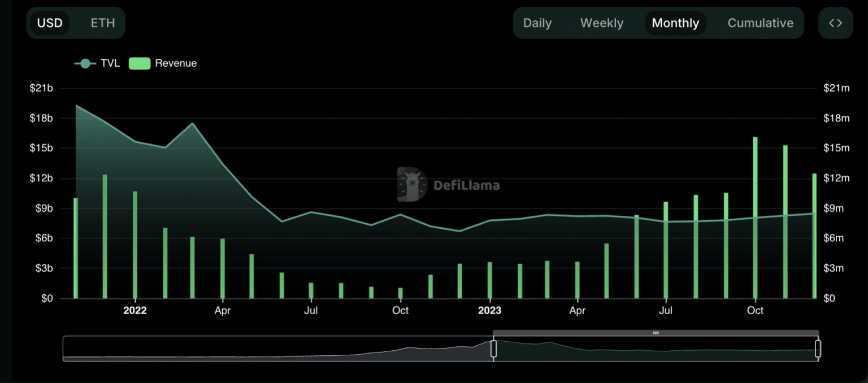Select the Daily interval tab

537,23
